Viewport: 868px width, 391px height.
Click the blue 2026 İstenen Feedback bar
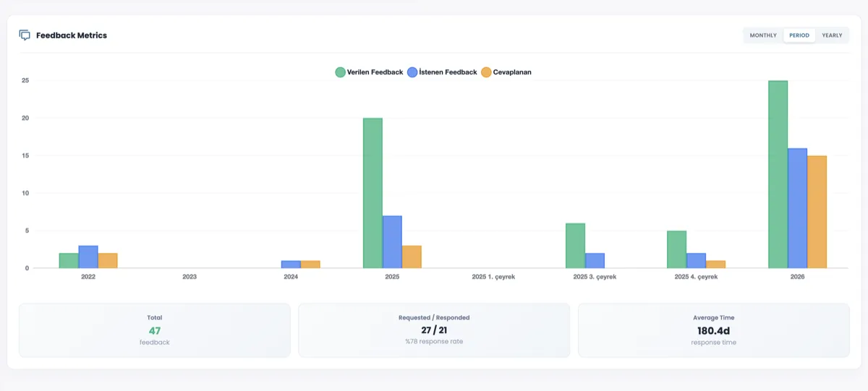[797, 208]
